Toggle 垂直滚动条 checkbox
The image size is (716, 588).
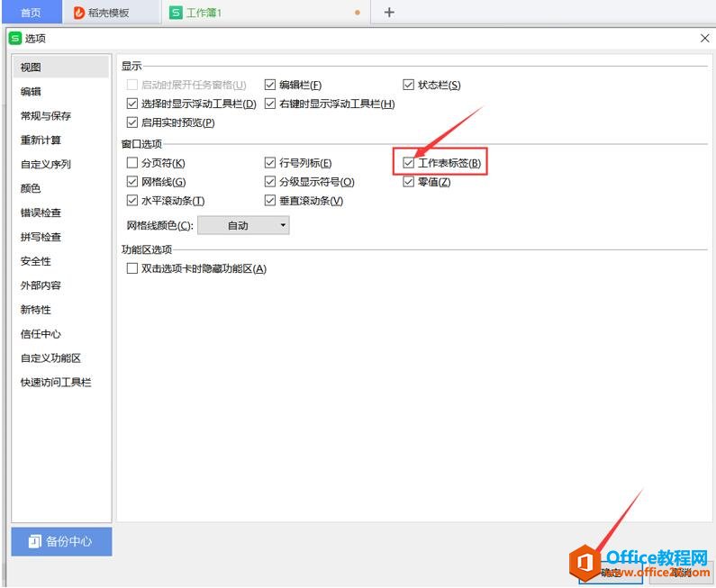(x=270, y=201)
